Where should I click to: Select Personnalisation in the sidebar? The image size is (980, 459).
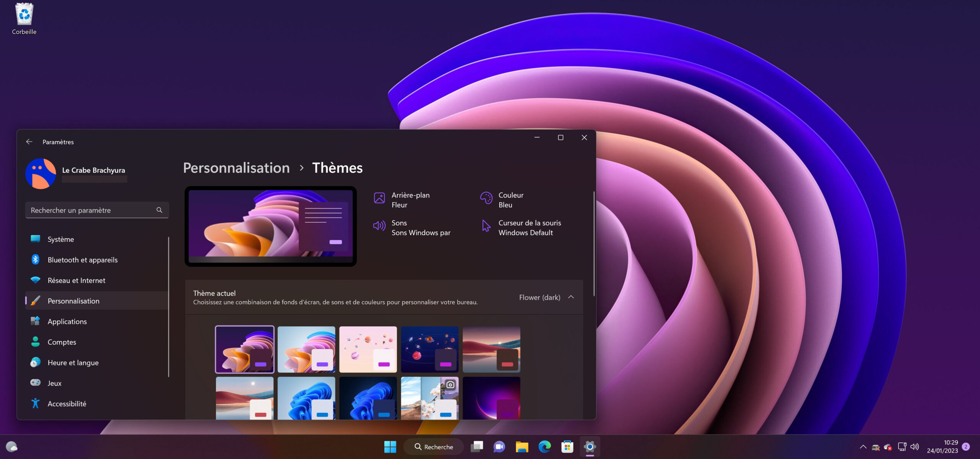pyautogui.click(x=97, y=301)
